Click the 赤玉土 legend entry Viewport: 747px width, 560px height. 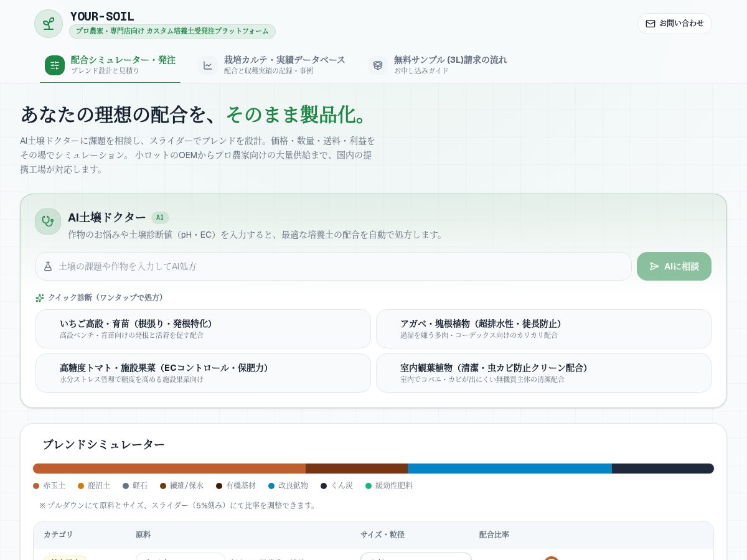(49, 485)
